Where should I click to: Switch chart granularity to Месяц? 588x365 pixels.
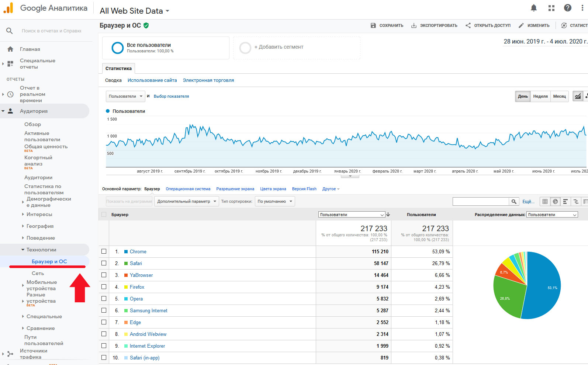point(559,96)
